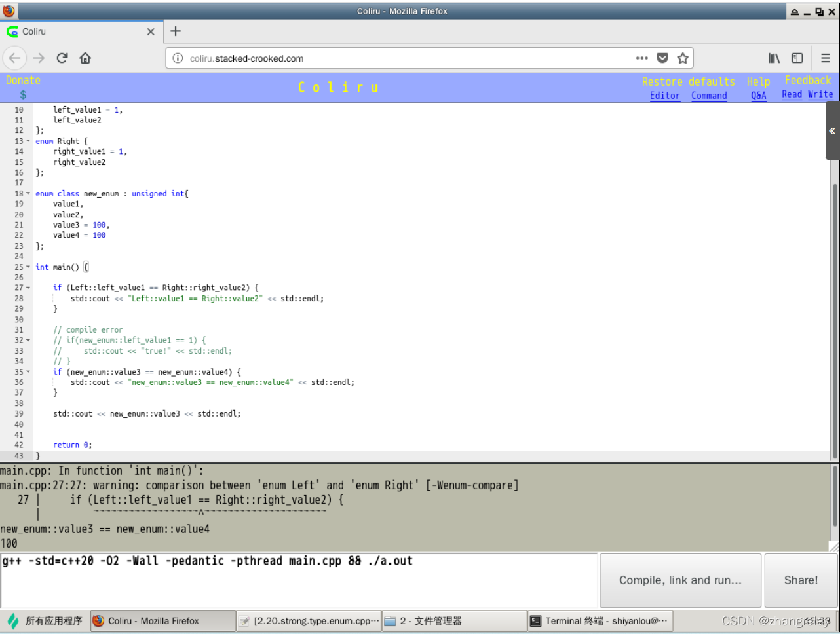
Task: Open a new tab with plus button
Action: coord(176,31)
